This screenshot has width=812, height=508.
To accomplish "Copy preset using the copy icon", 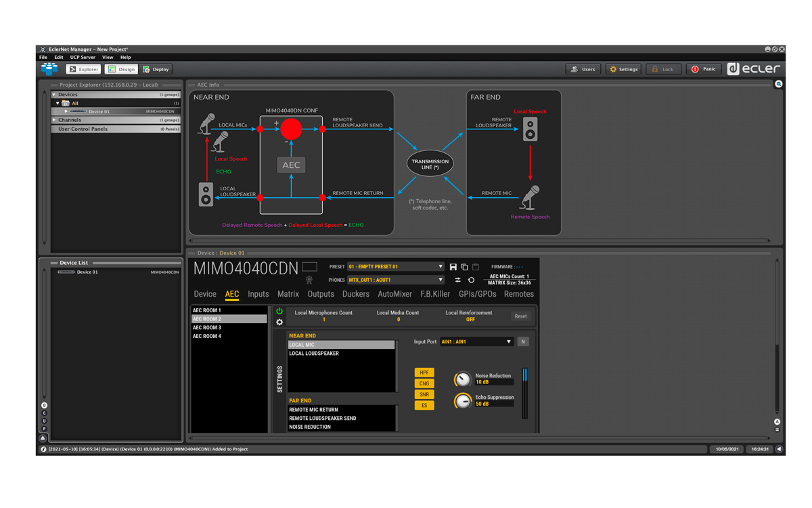I will tap(464, 267).
